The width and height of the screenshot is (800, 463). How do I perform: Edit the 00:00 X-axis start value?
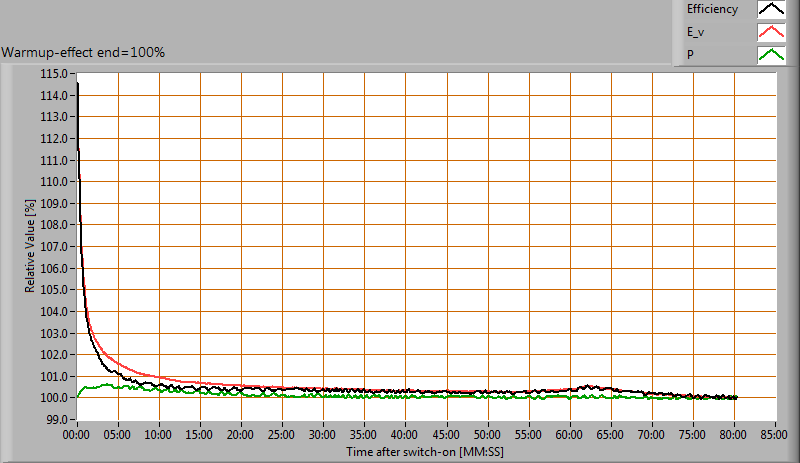click(x=77, y=435)
